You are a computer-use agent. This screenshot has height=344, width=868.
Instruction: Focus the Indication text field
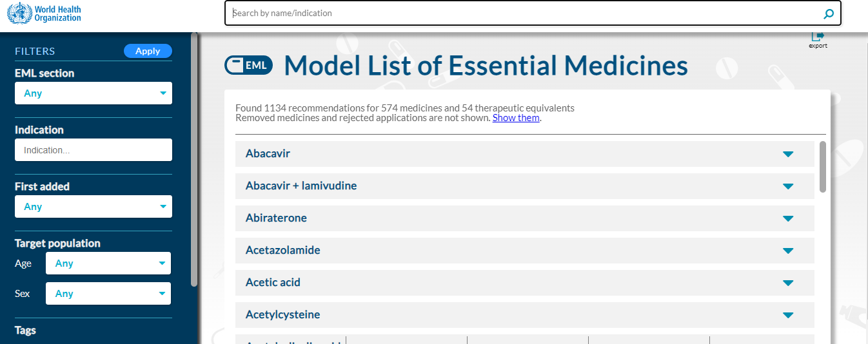point(94,150)
